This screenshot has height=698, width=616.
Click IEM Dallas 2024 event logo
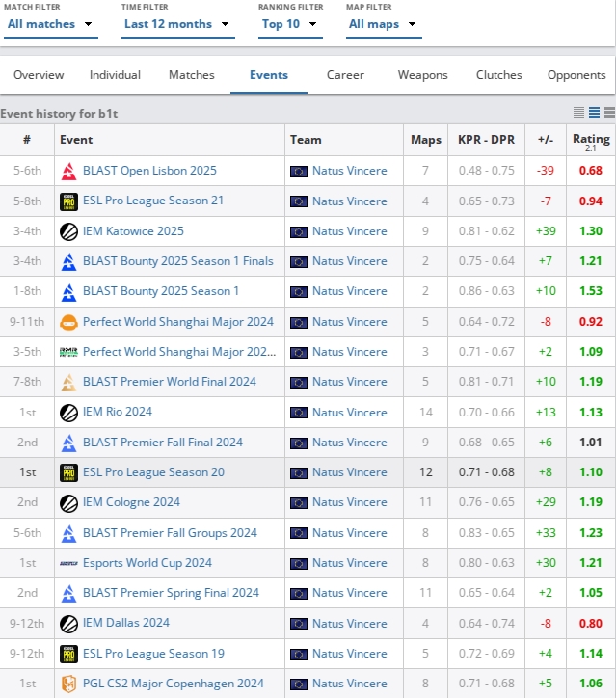pyautogui.click(x=68, y=624)
